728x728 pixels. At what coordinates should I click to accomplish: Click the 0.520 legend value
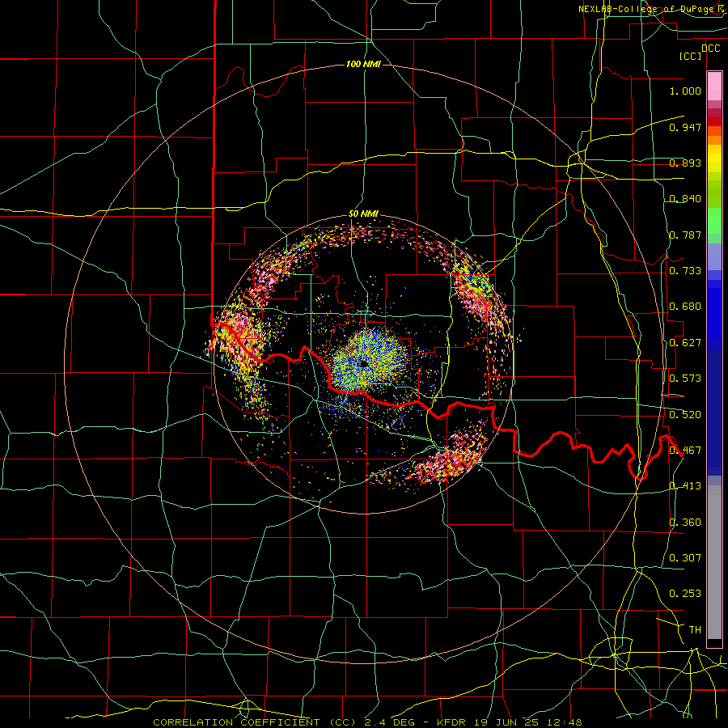coord(685,415)
